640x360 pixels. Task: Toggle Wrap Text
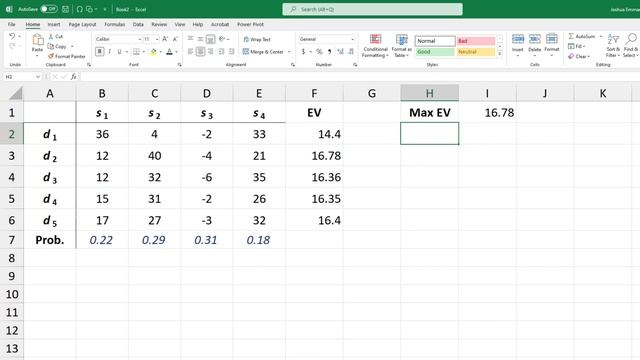point(257,40)
